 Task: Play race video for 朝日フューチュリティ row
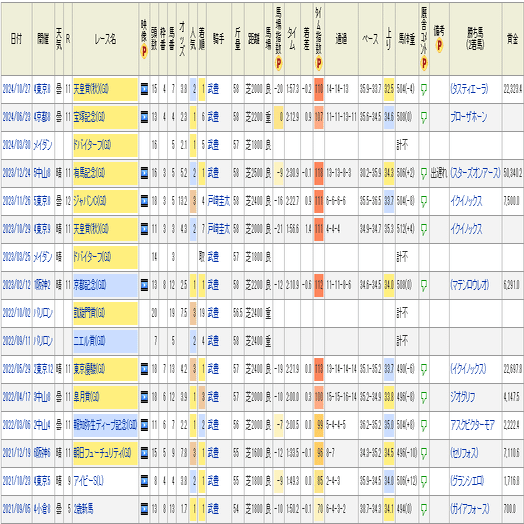pos(144,453)
